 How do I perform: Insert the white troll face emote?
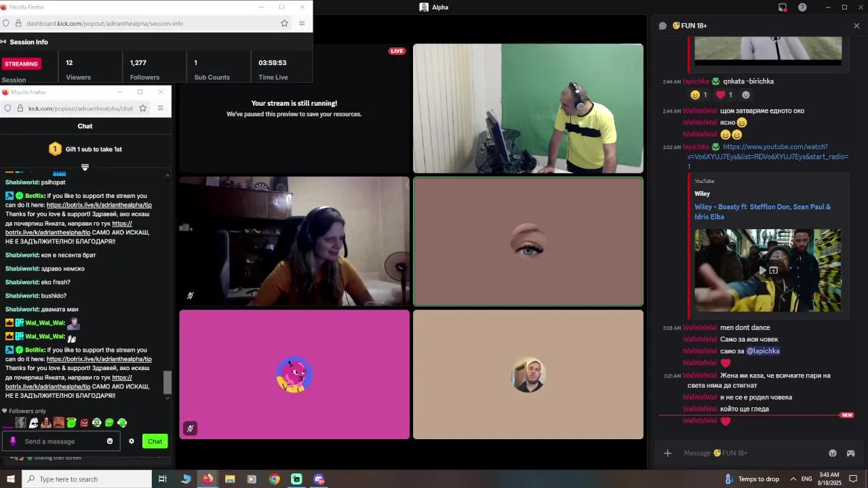[x=33, y=423]
